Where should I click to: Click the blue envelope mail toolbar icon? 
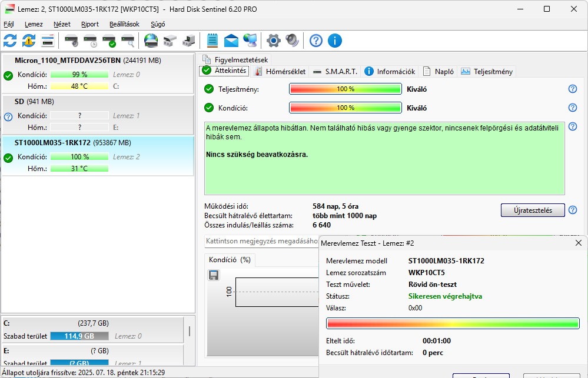click(x=231, y=41)
